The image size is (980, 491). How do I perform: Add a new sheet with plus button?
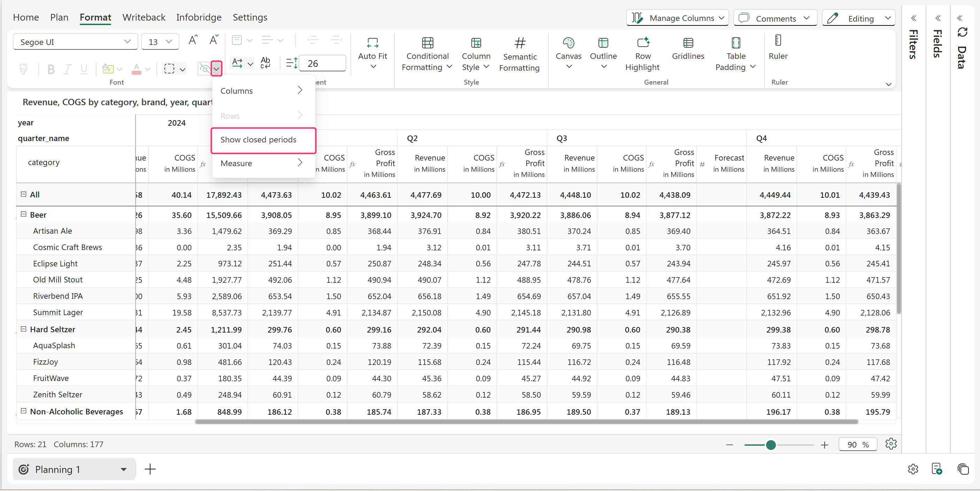coord(150,469)
